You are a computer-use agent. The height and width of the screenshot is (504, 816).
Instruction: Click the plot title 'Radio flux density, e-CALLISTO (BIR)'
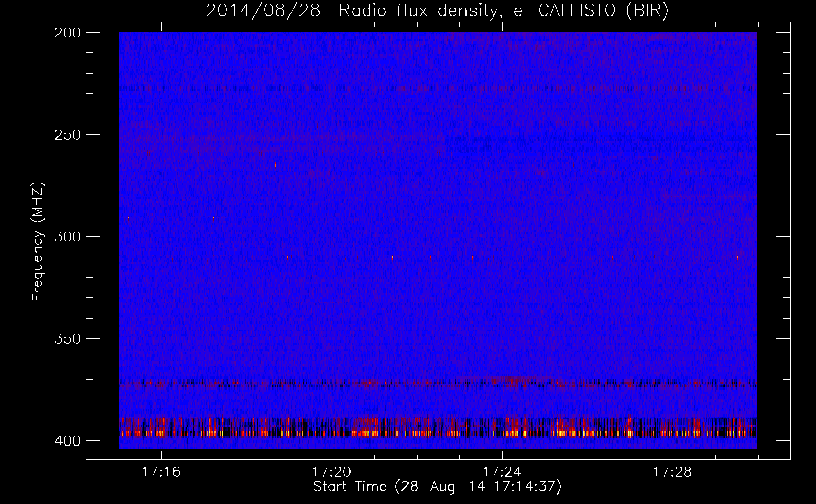503,11
